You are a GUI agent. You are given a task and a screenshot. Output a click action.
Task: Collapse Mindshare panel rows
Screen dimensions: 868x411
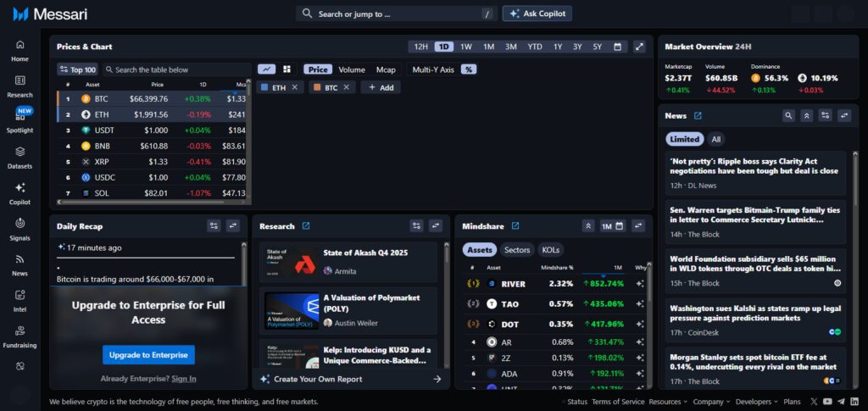point(588,225)
